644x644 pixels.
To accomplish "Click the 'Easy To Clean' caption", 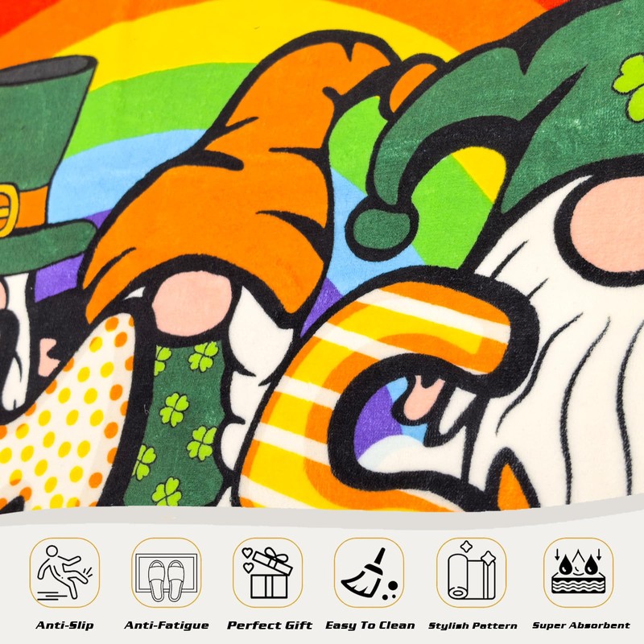I will click(369, 625).
